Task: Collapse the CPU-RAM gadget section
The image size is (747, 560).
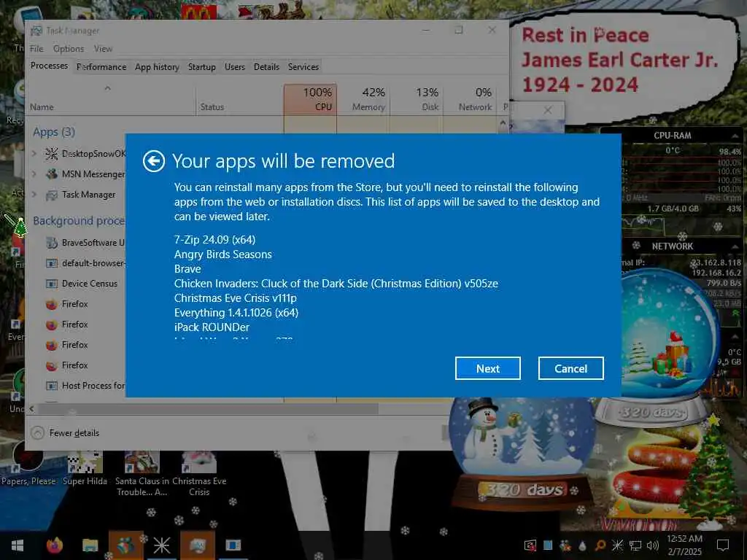Action: (x=735, y=136)
